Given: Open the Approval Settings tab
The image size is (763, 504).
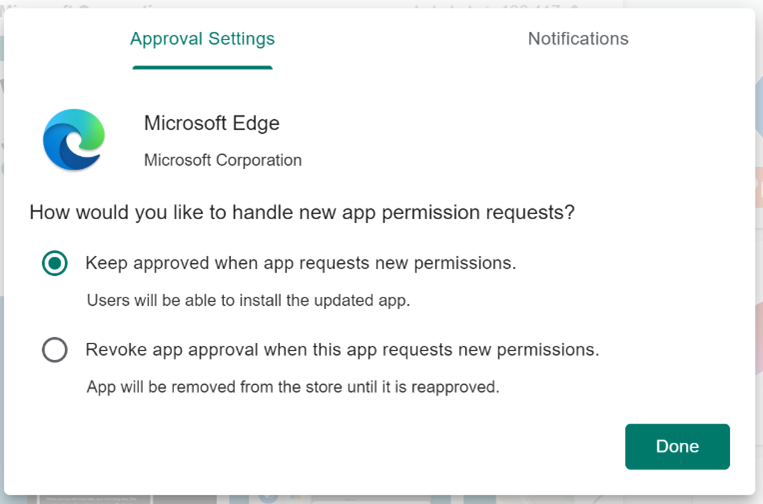Looking at the screenshot, I should point(202,39).
